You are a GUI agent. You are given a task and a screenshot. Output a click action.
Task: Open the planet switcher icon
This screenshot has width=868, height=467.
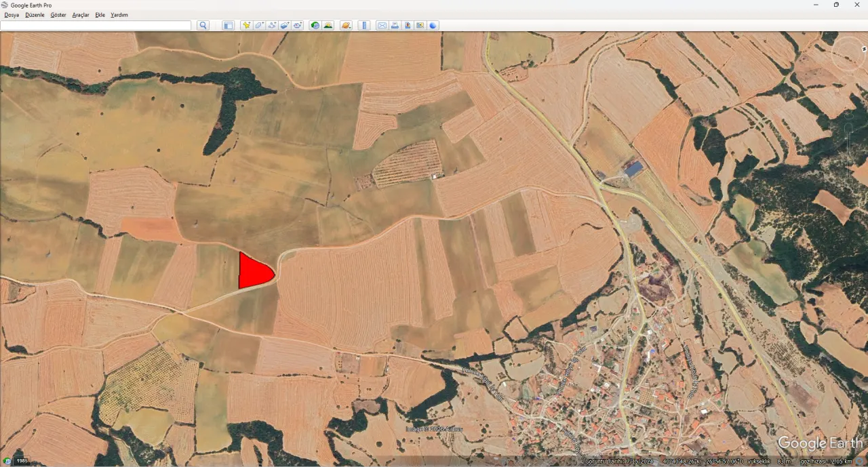pyautogui.click(x=346, y=26)
